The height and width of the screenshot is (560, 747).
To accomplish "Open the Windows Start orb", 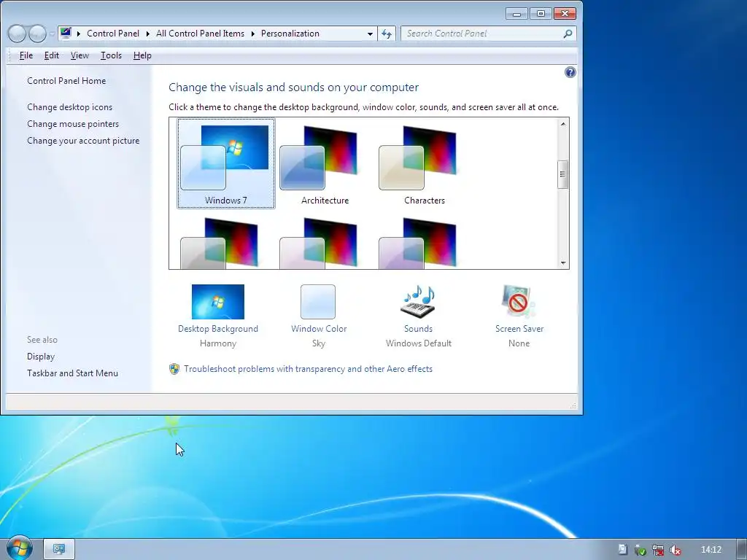I will [x=20, y=548].
